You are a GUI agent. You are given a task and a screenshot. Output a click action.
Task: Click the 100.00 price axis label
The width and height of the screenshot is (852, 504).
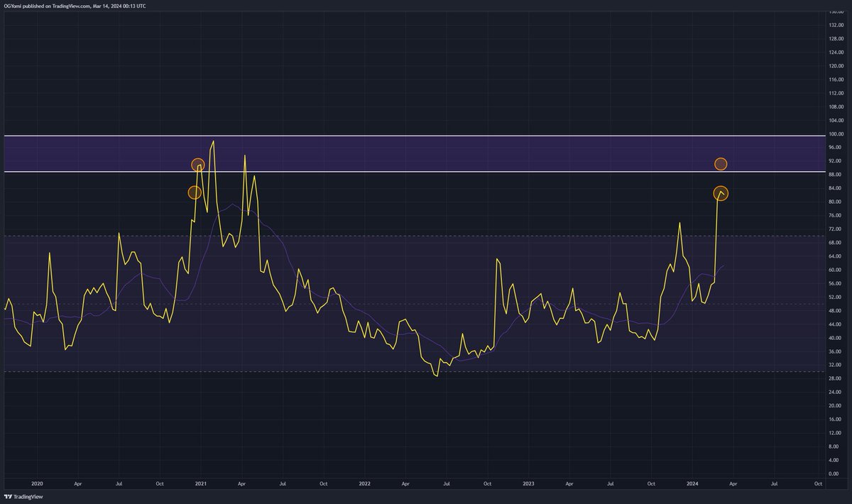click(x=835, y=133)
